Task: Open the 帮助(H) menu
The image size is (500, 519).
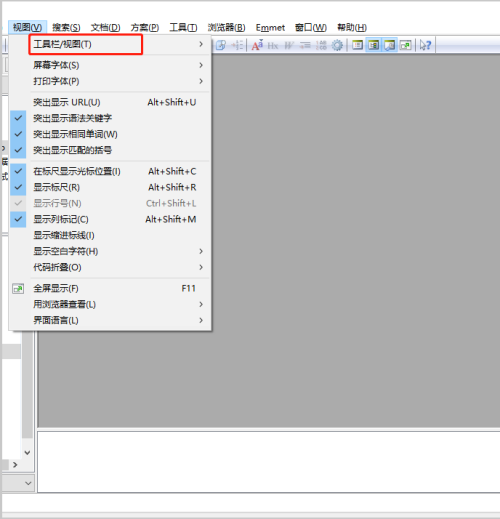Action: tap(352, 27)
